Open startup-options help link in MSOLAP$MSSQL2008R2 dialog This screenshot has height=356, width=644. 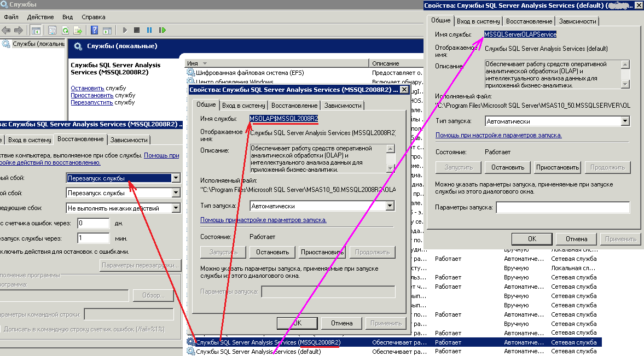pyautogui.click(x=263, y=220)
